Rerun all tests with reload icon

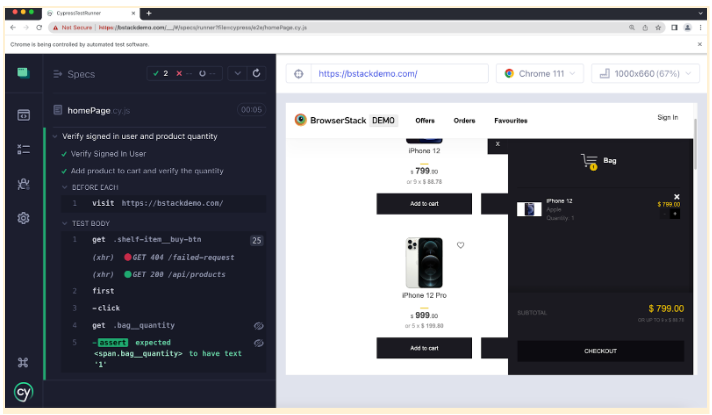(257, 73)
